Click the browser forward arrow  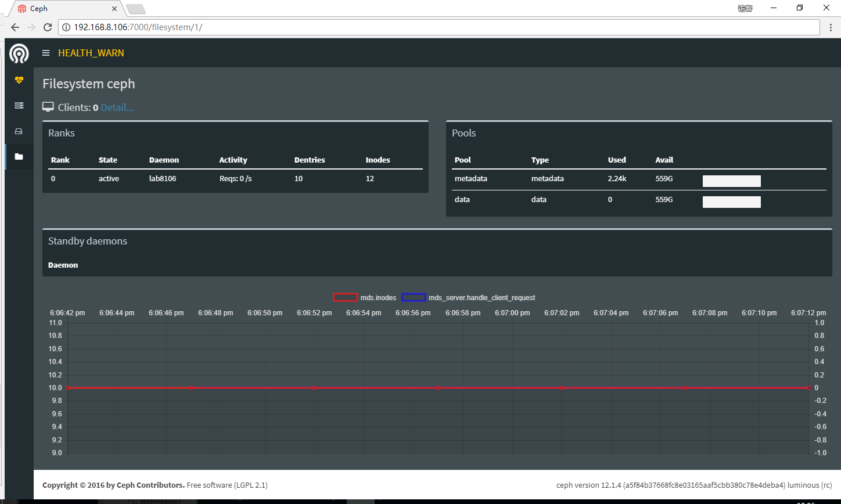(x=31, y=27)
